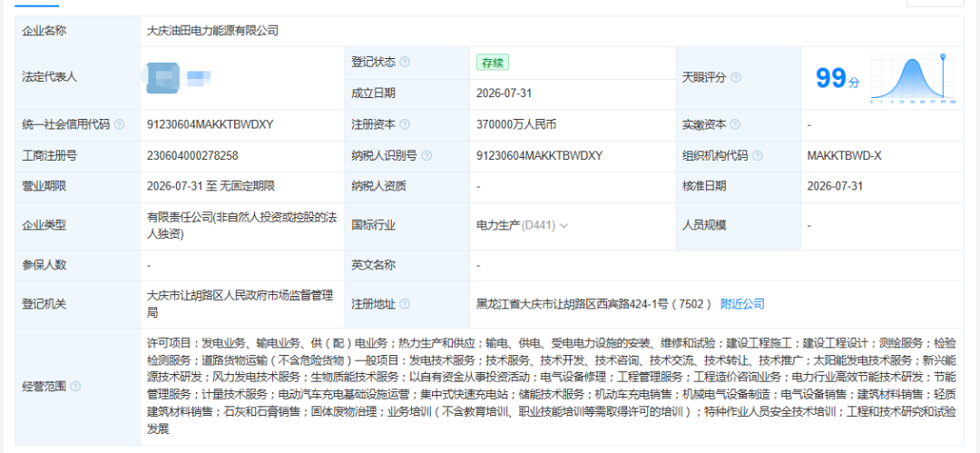
Task: Click the score distribution chart
Action: [913, 78]
